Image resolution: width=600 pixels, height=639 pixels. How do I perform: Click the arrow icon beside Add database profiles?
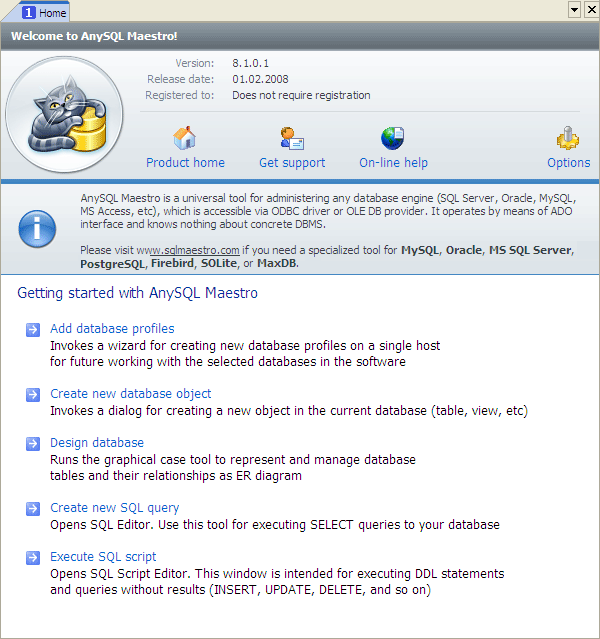point(33,329)
